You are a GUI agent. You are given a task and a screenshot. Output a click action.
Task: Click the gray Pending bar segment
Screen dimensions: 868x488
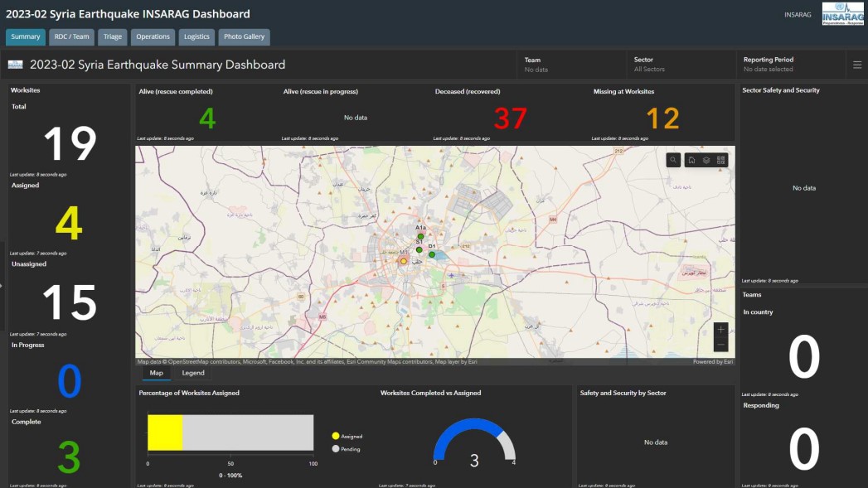pos(248,432)
